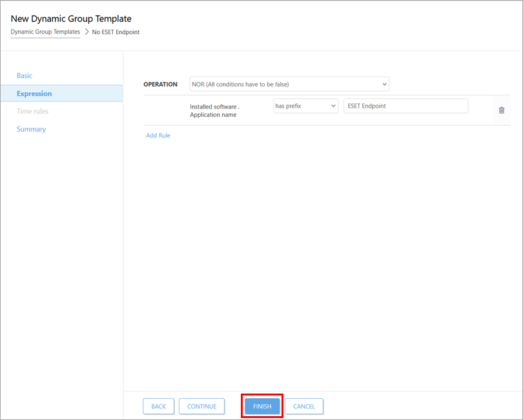Go to the Basic section
Image resolution: width=523 pixels, height=420 pixels.
(25, 75)
